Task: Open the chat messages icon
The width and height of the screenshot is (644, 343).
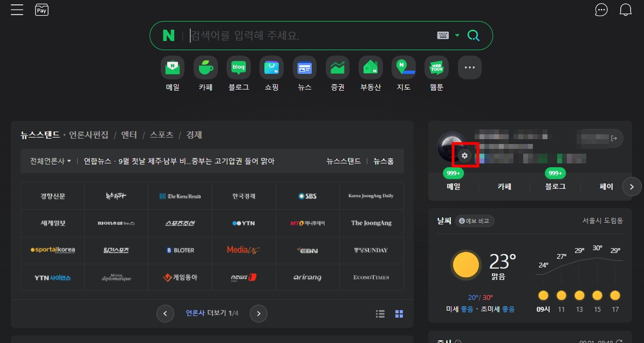Action: (601, 10)
